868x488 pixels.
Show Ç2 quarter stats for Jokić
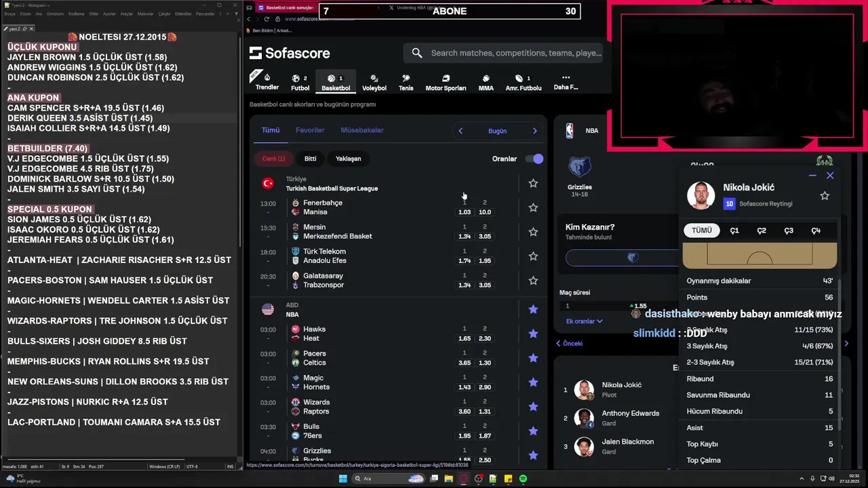[x=762, y=230]
